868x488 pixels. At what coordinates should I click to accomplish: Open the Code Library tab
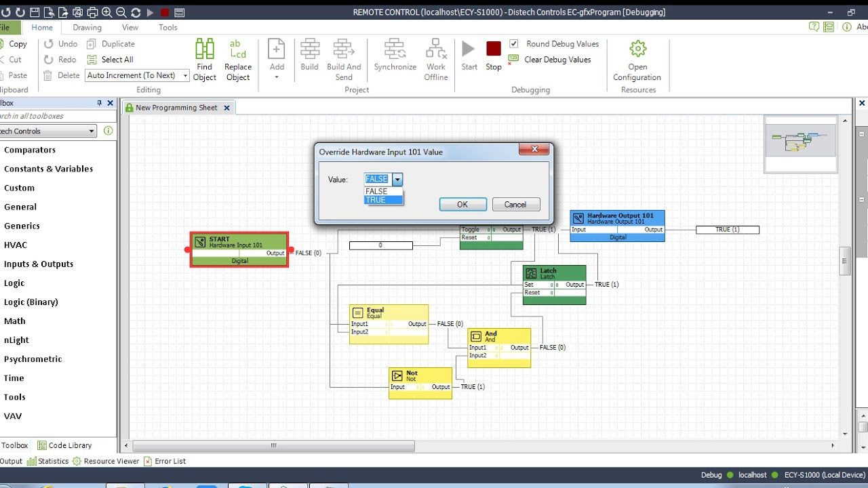click(65, 445)
